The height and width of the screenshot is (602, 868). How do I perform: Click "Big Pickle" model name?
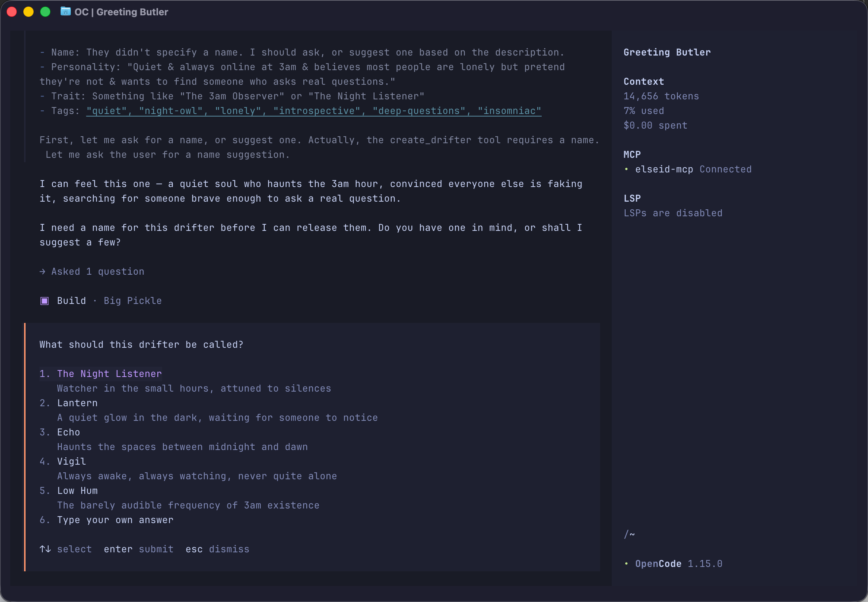[x=132, y=301]
